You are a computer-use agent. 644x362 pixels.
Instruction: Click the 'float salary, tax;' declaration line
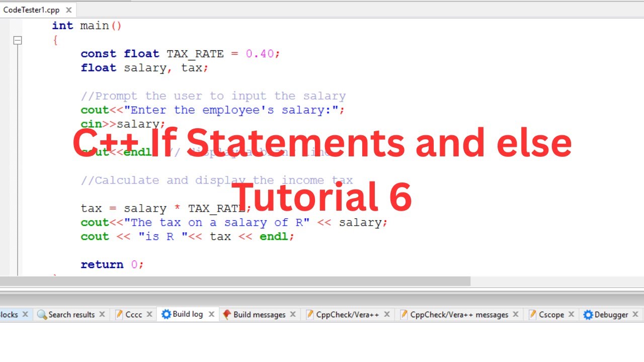tap(144, 68)
